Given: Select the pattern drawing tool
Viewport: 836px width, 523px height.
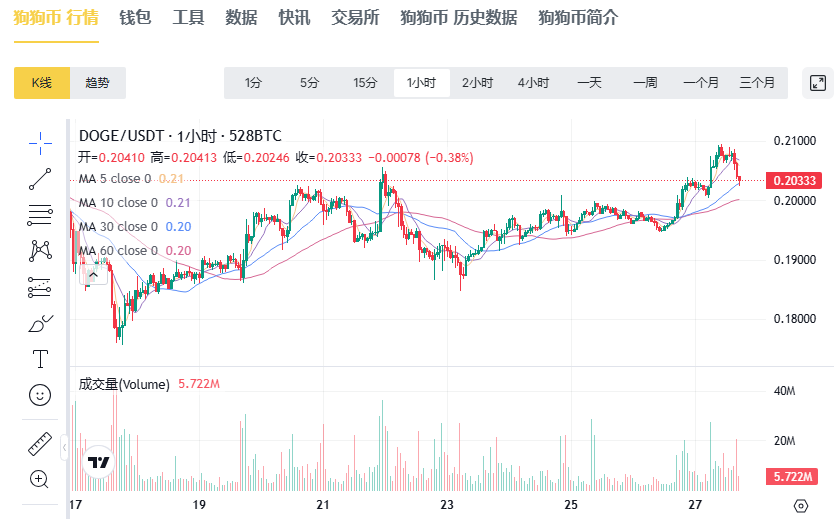Looking at the screenshot, I should pyautogui.click(x=40, y=249).
